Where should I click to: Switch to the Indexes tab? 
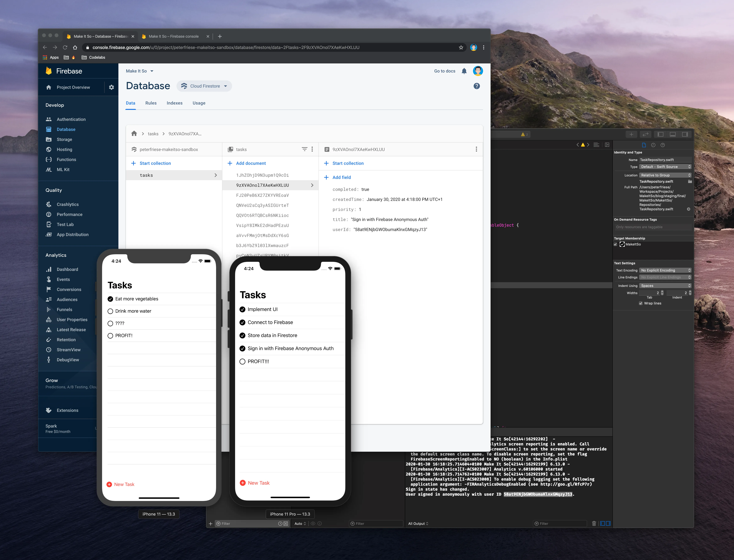click(x=174, y=103)
